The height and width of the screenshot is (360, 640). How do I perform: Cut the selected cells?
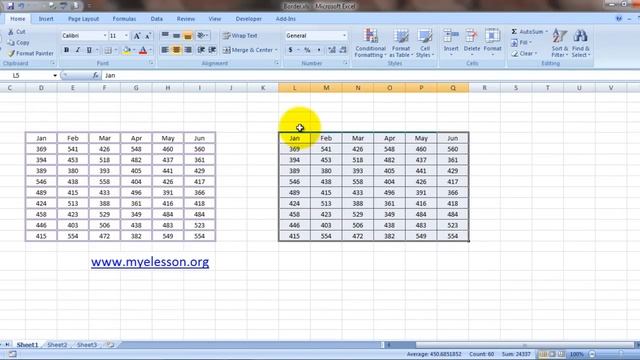[17, 31]
